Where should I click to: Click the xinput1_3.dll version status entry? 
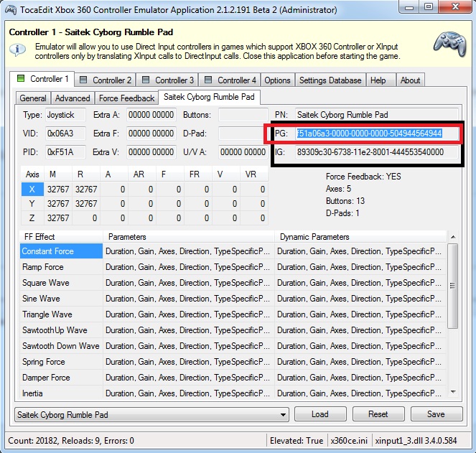click(416, 440)
